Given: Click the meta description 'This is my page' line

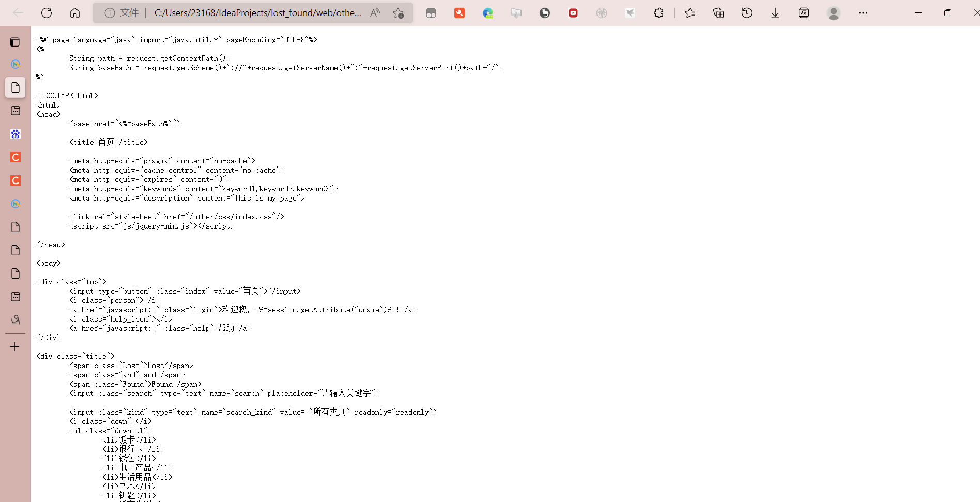Looking at the screenshot, I should coord(187,198).
